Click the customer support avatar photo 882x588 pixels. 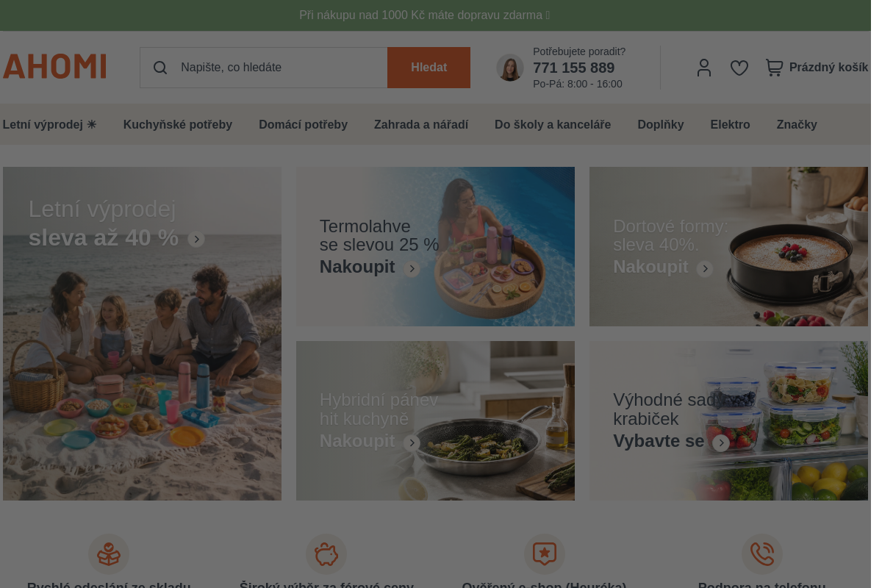(510, 68)
